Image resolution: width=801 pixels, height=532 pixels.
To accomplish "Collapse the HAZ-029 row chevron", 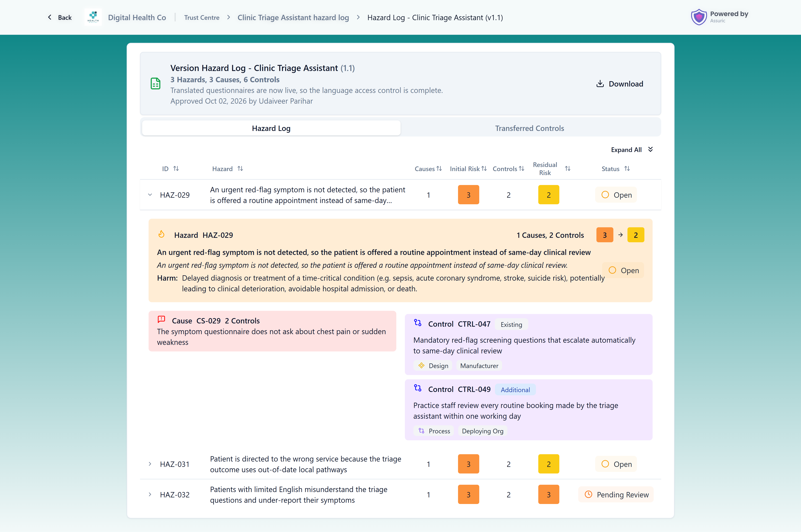I will (x=150, y=195).
